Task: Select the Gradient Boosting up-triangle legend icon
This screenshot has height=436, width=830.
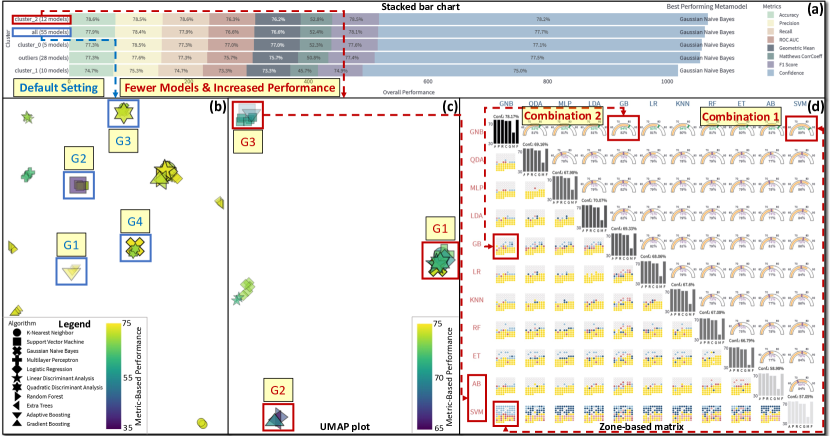Action: point(17,424)
